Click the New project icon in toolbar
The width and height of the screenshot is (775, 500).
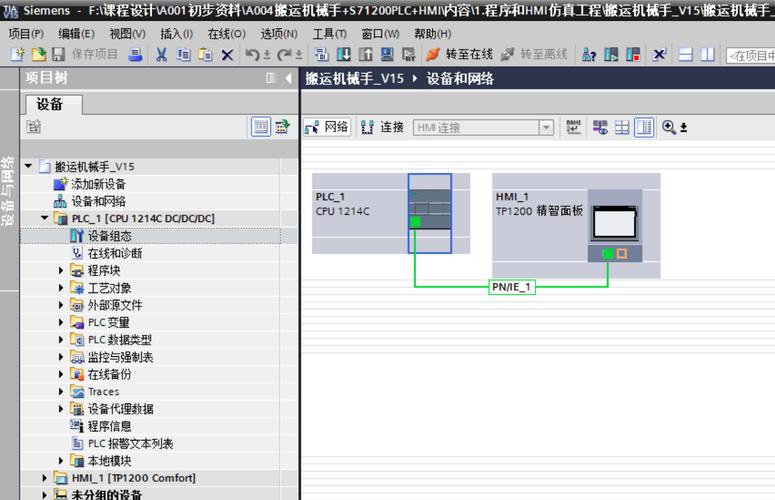click(x=17, y=54)
